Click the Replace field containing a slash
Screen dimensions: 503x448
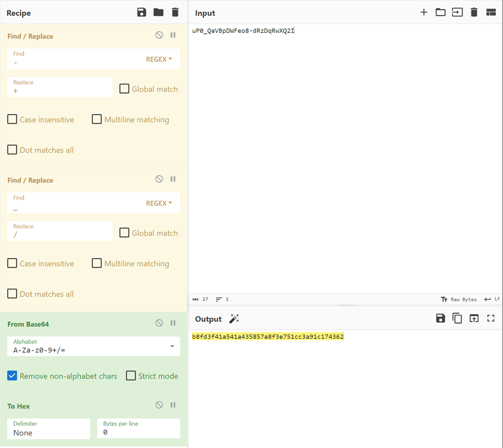(x=60, y=231)
